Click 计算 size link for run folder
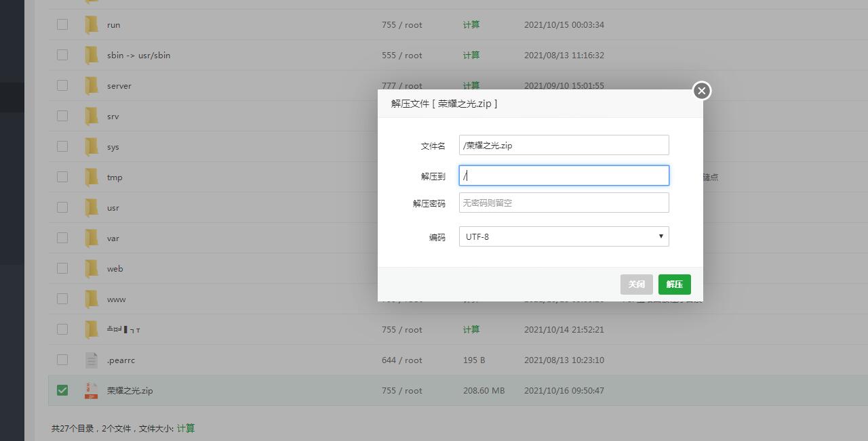The height and width of the screenshot is (441, 868). tap(471, 25)
